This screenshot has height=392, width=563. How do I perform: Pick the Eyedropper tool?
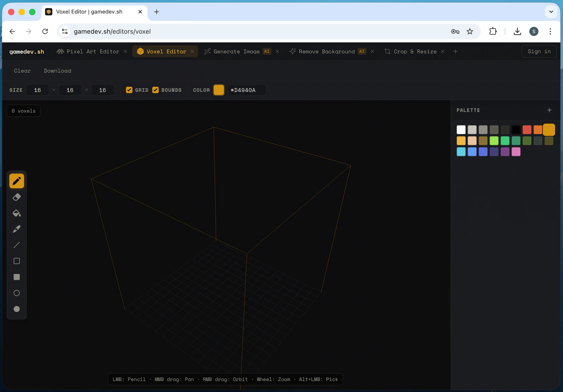17,229
